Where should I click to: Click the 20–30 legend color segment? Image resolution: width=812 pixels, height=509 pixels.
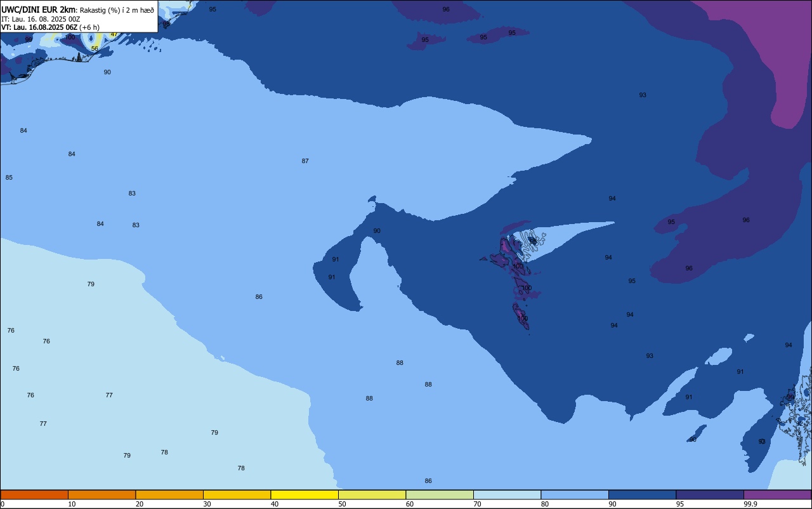(169, 494)
